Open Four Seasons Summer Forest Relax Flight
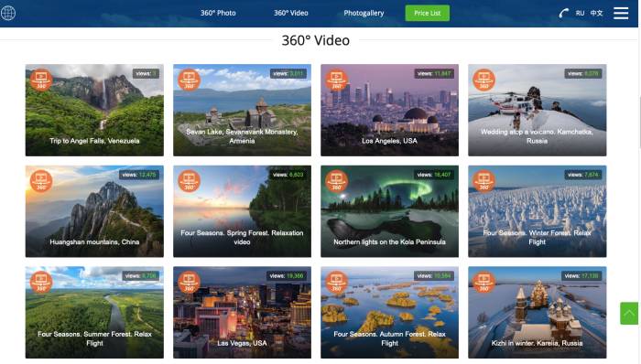 pyautogui.click(x=94, y=313)
